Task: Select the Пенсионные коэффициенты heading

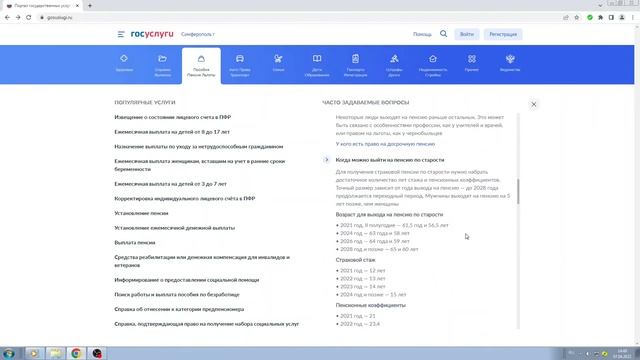Action: click(x=371, y=305)
